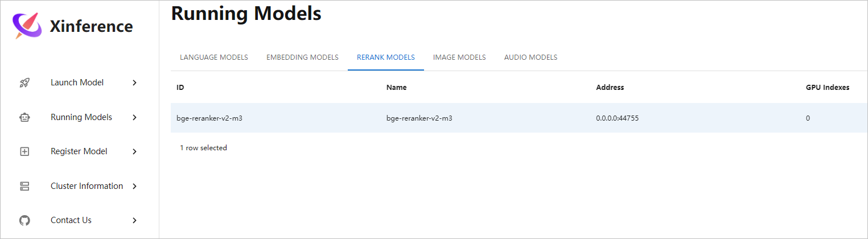Click the Xinference brand name

pyautogui.click(x=91, y=26)
